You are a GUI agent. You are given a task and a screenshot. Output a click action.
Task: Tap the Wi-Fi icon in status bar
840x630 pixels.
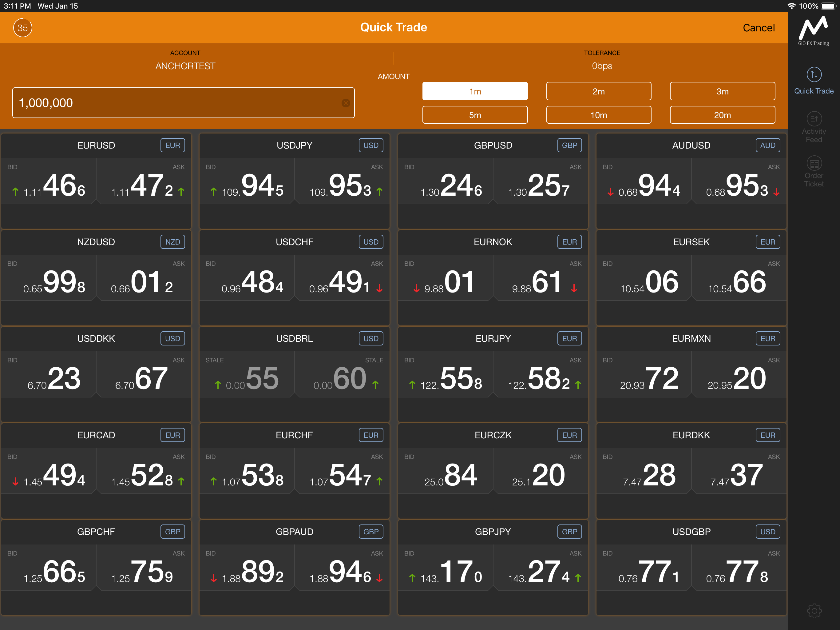(x=791, y=6)
